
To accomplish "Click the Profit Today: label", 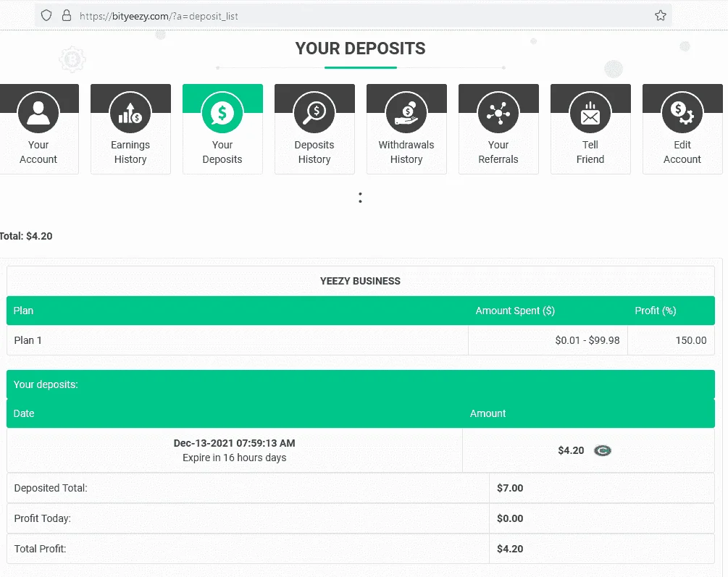I will (x=42, y=518).
